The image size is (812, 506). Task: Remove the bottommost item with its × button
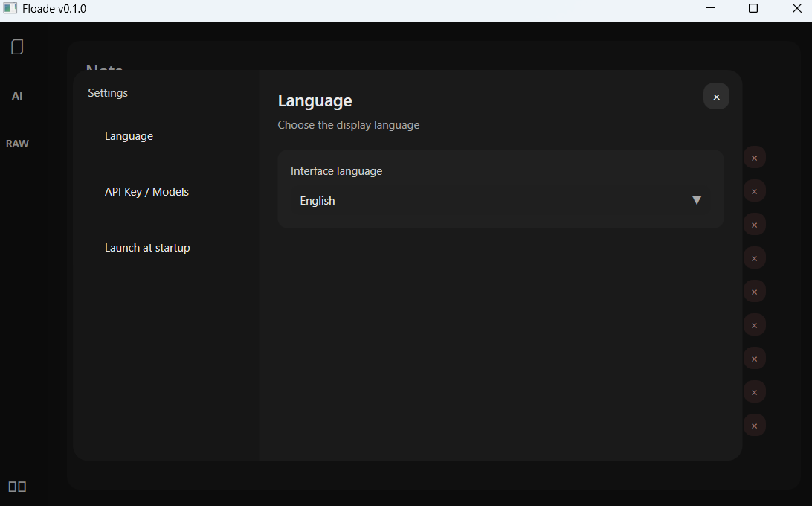(x=755, y=425)
